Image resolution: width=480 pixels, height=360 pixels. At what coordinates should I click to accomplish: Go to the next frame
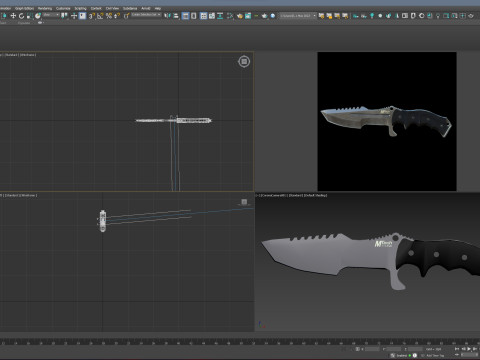pyautogui.click(x=475, y=349)
